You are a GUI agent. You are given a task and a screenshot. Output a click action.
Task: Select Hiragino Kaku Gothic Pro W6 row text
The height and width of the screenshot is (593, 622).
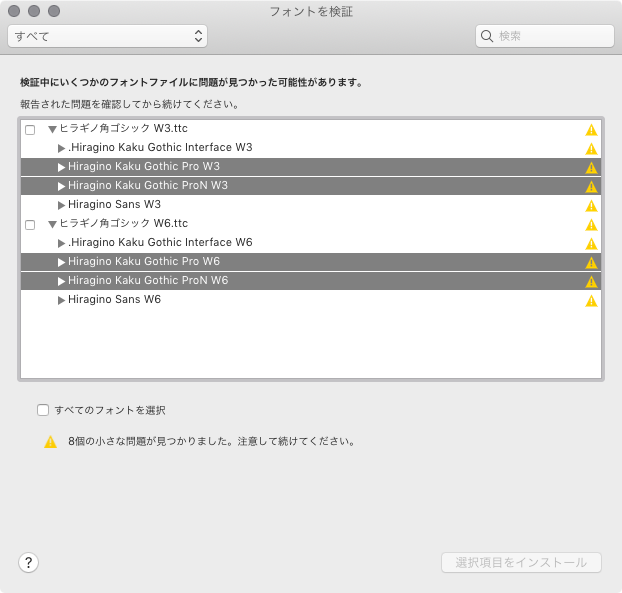click(144, 261)
